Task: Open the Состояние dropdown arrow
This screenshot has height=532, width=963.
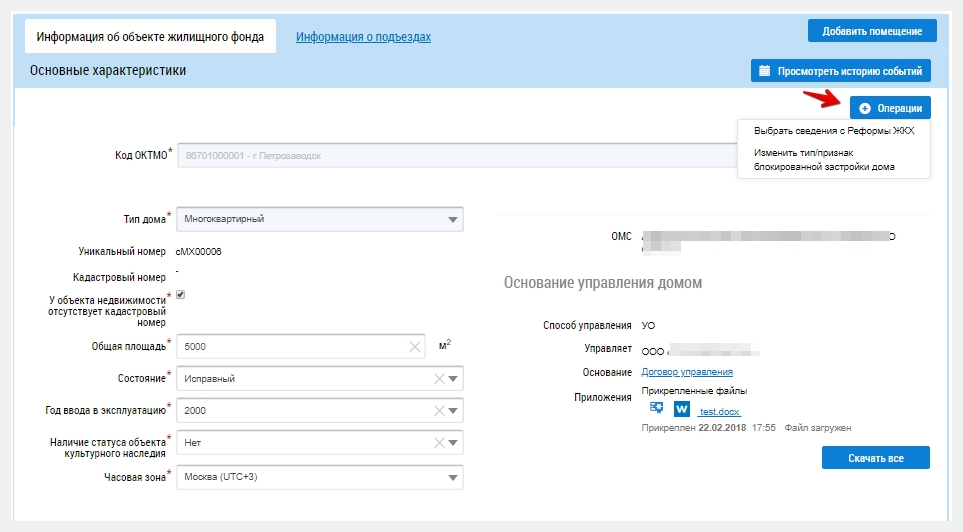Action: pyautogui.click(x=453, y=379)
